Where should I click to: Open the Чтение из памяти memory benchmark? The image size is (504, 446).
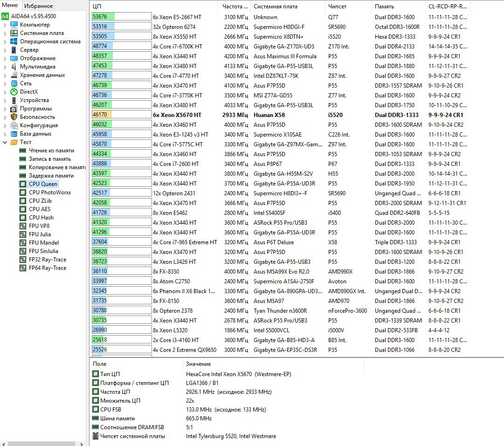(51, 151)
